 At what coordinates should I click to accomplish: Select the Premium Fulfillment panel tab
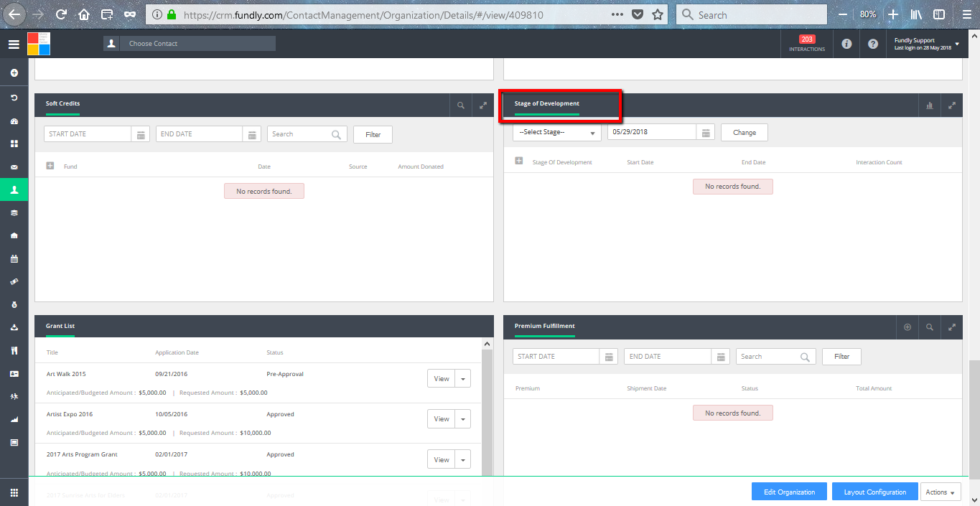[545, 327]
